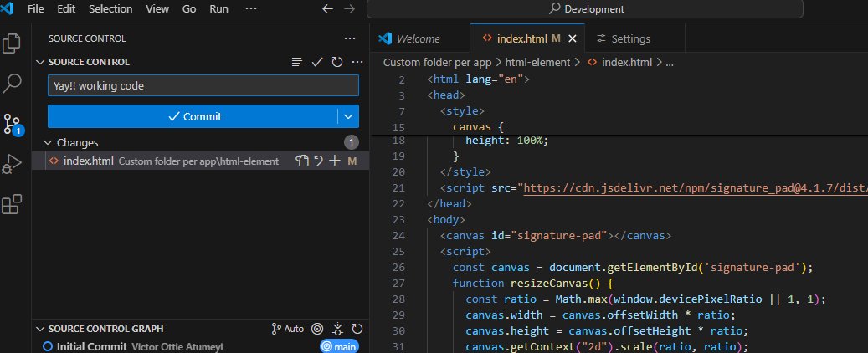Open the Search view in the activity bar
Screen dimensions: 868x353
pyautogui.click(x=12, y=84)
